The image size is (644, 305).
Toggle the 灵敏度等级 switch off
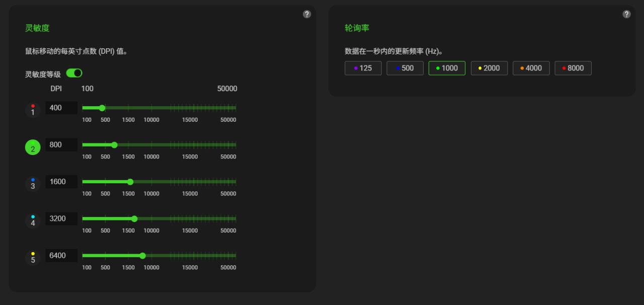point(74,73)
